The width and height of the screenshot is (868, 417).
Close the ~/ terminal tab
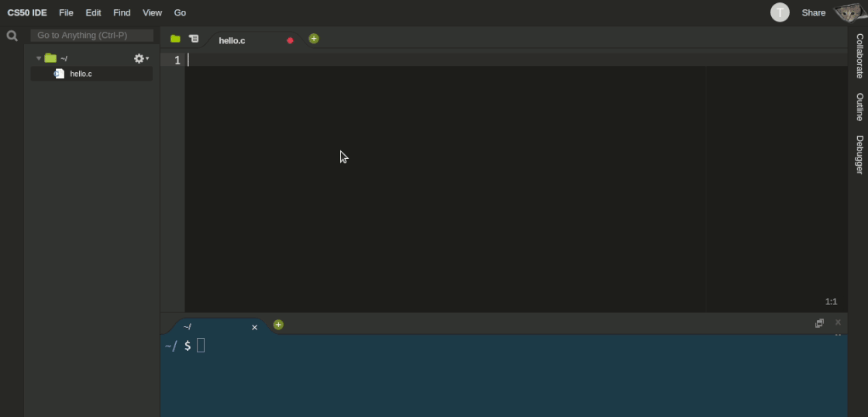tap(255, 327)
